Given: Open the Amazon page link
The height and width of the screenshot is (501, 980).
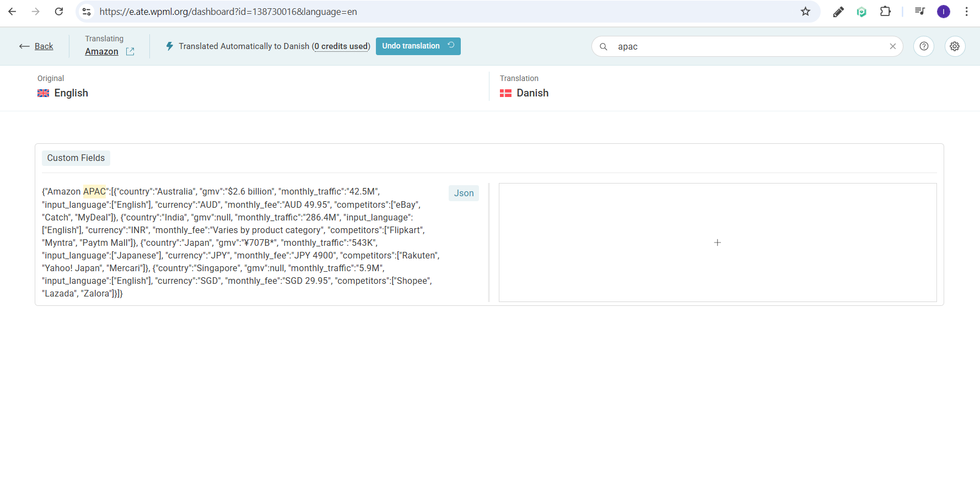Looking at the screenshot, I should [x=101, y=51].
